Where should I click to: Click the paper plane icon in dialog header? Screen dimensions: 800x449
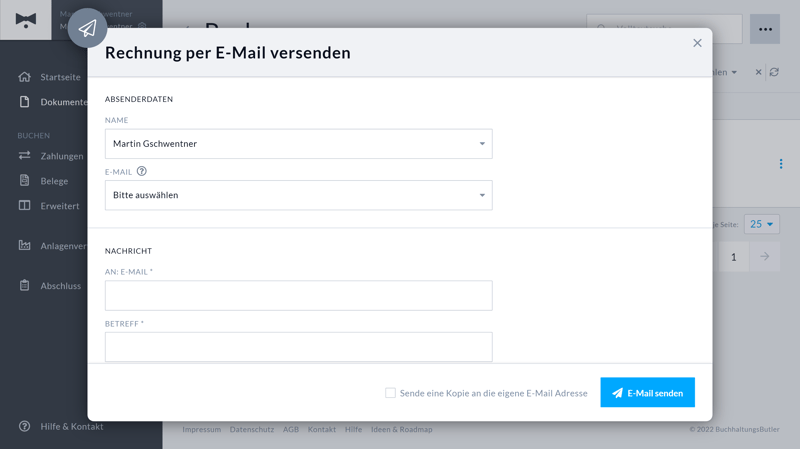point(87,28)
